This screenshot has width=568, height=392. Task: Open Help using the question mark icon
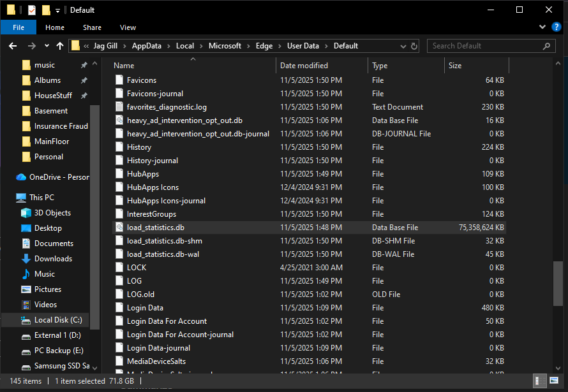[556, 27]
